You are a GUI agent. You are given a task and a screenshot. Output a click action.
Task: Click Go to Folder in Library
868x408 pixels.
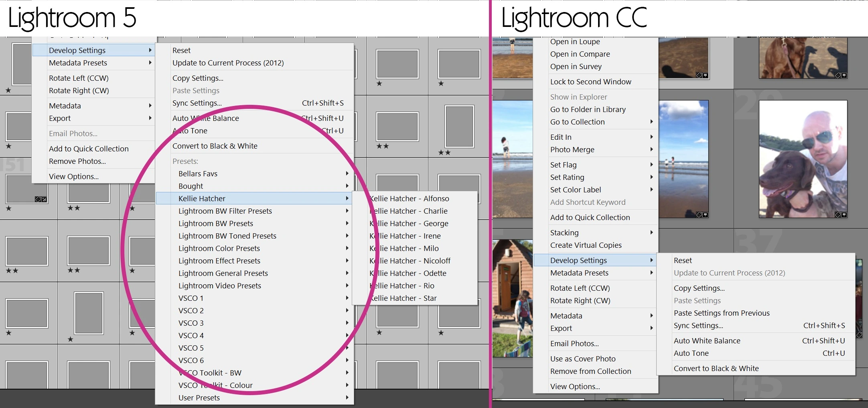click(596, 109)
